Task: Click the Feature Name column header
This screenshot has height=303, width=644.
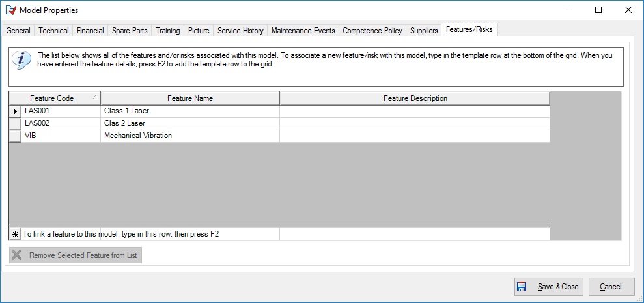Action: [x=189, y=98]
